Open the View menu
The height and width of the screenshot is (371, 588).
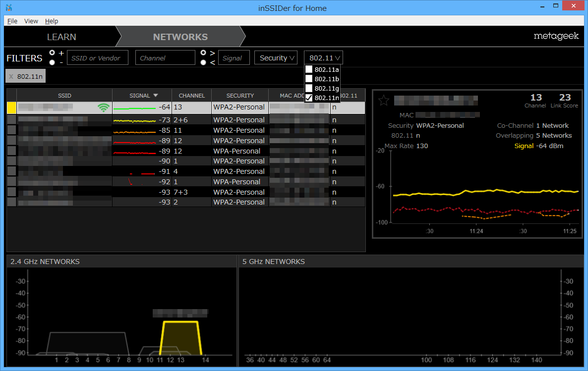pyautogui.click(x=31, y=21)
